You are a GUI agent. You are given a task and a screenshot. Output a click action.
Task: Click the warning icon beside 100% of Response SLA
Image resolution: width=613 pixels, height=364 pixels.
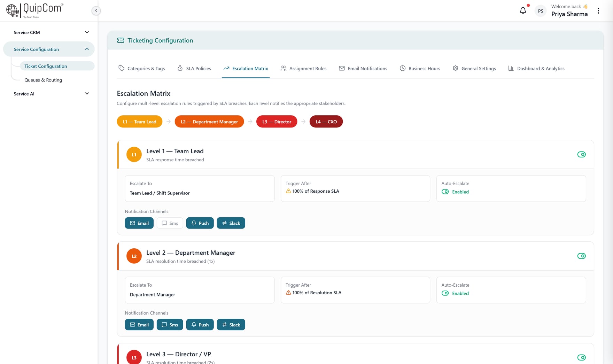click(x=288, y=191)
